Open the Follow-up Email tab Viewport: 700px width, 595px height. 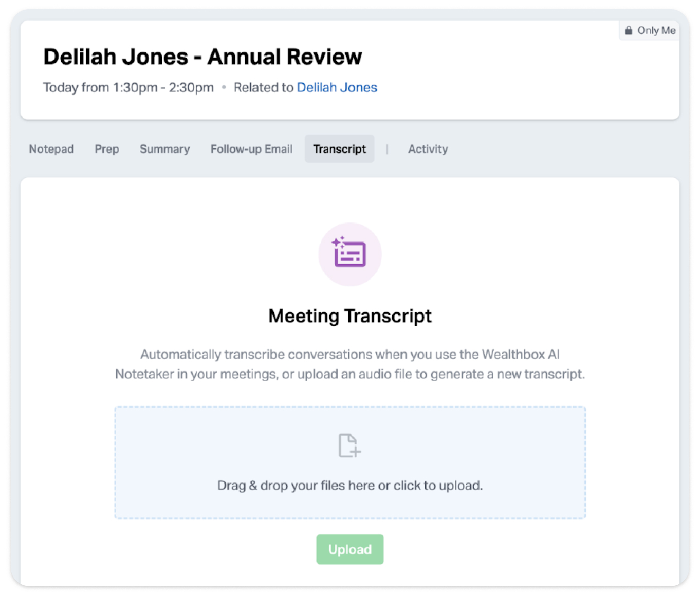point(251,149)
